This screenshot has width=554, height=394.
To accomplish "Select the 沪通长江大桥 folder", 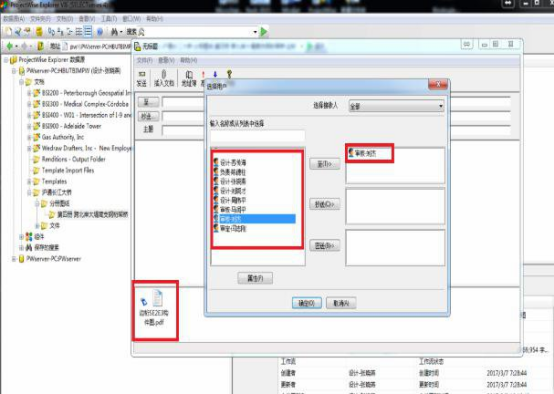I will click(57, 193).
